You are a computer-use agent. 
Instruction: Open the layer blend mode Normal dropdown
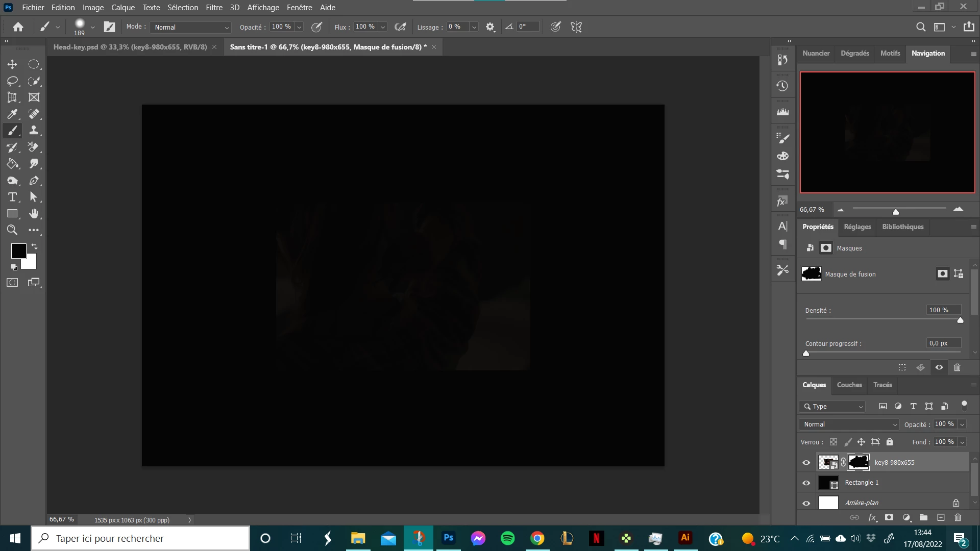tap(849, 424)
